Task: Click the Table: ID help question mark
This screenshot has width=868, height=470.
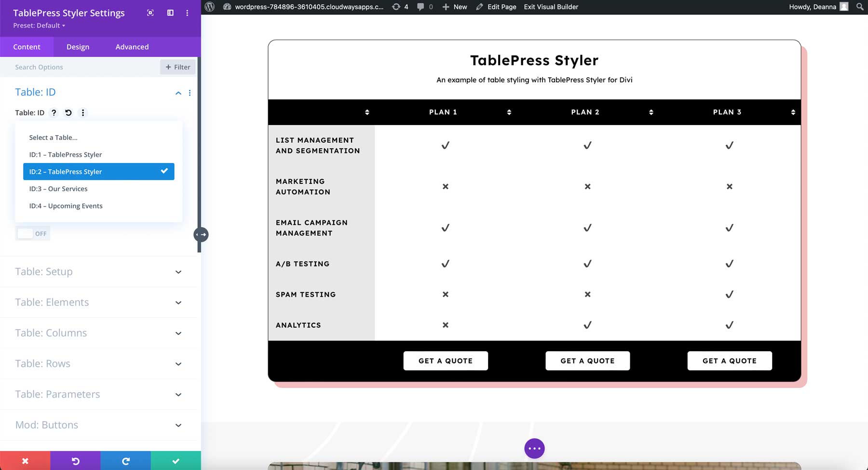Action: (54, 112)
